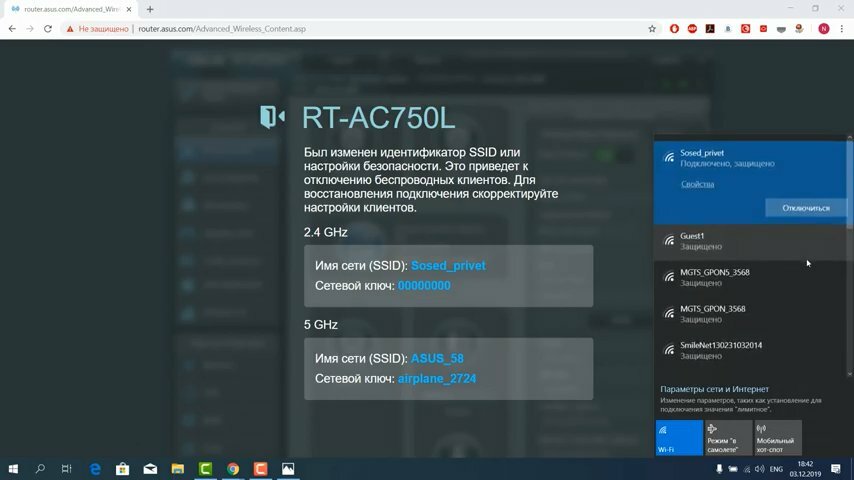The width and height of the screenshot is (854, 480).
Task: Click the microphone tray icon
Action: (x=719, y=469)
